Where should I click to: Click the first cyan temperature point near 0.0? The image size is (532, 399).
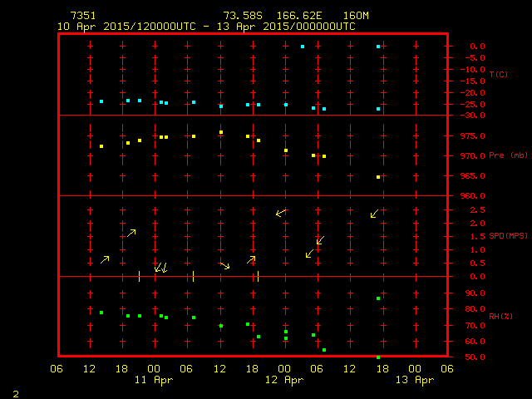tap(303, 47)
